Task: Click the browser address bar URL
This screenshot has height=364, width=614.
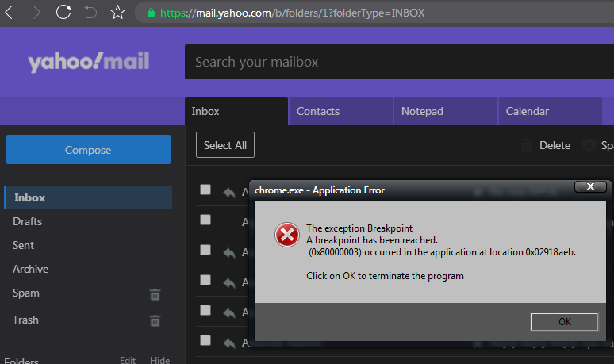Action: coord(292,13)
